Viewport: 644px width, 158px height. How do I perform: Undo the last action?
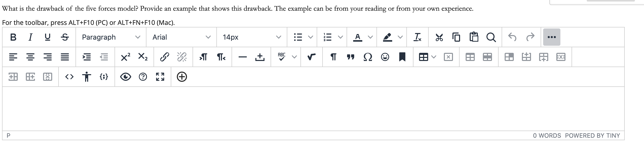point(512,37)
